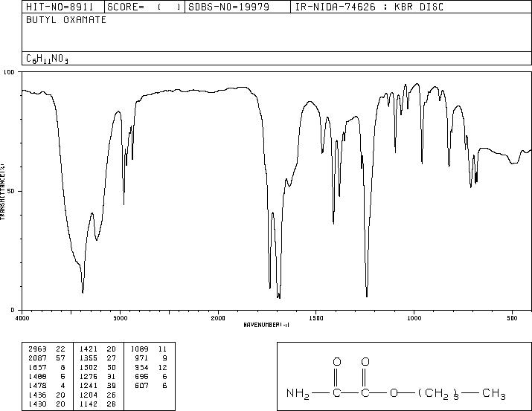This screenshot has width=532, height=411.
Task: Click transmittance 57 beside the 2087 peak
Action: tap(60, 357)
